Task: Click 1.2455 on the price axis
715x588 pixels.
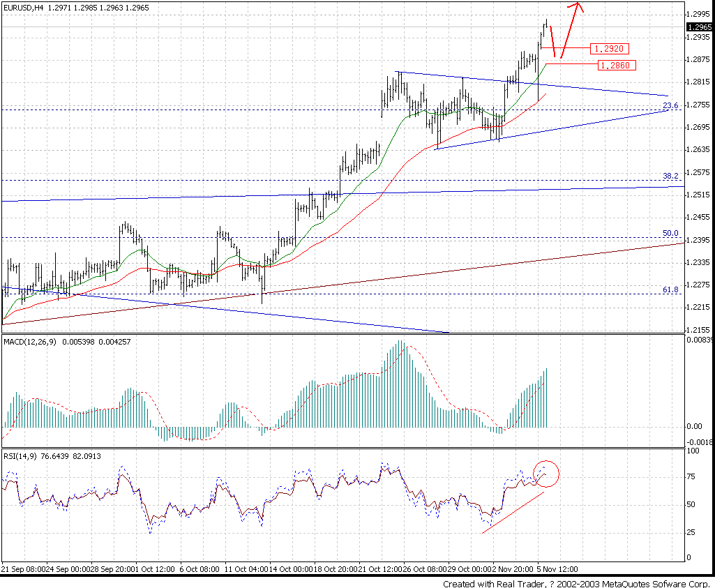Action: [700, 217]
